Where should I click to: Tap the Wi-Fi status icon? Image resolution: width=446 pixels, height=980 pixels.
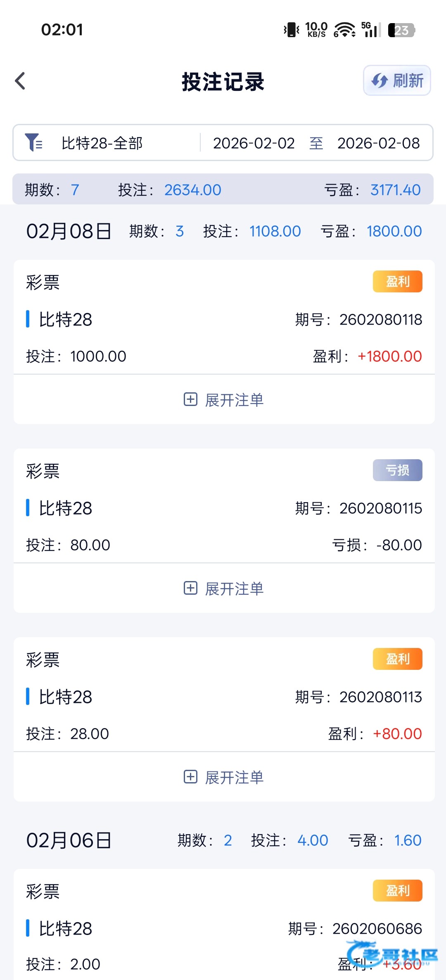click(344, 30)
